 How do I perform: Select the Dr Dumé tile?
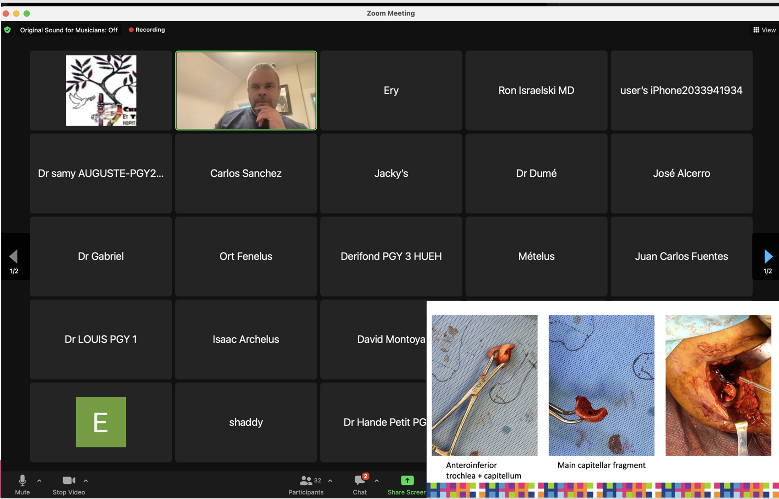(x=536, y=173)
